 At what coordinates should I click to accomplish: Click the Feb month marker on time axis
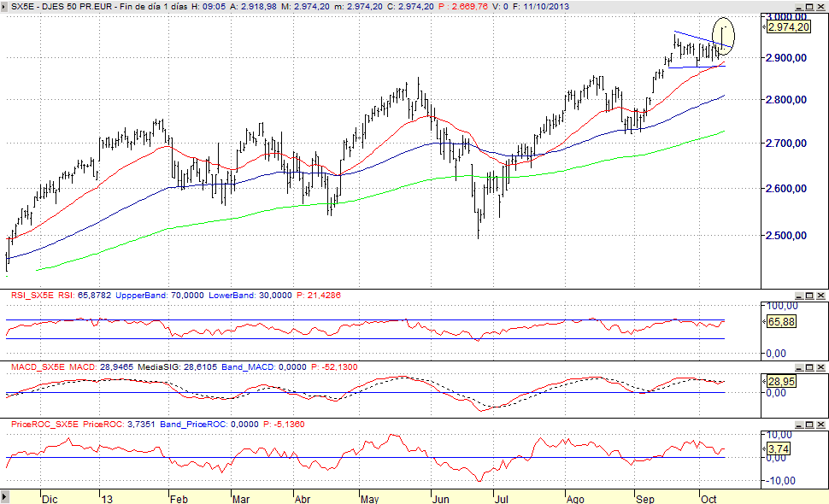[179, 499]
